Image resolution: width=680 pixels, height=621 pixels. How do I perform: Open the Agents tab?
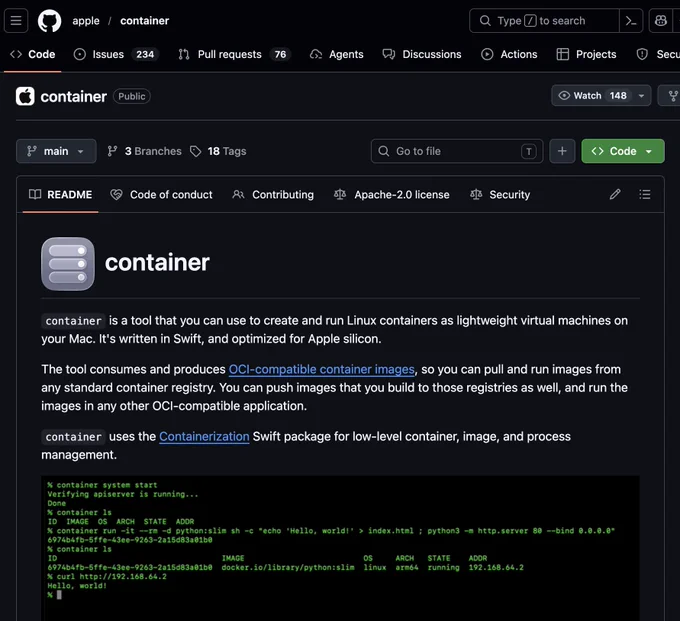tap(337, 54)
